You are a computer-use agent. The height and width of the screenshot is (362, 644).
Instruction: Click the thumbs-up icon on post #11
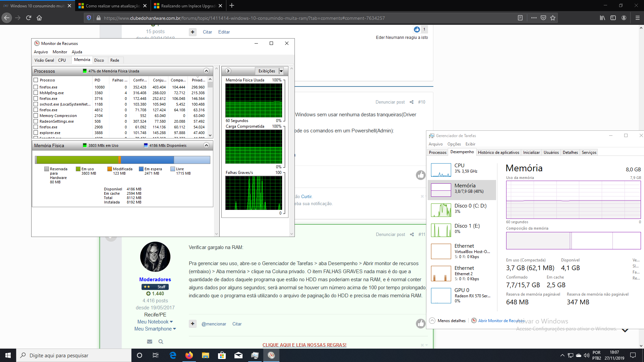click(421, 323)
